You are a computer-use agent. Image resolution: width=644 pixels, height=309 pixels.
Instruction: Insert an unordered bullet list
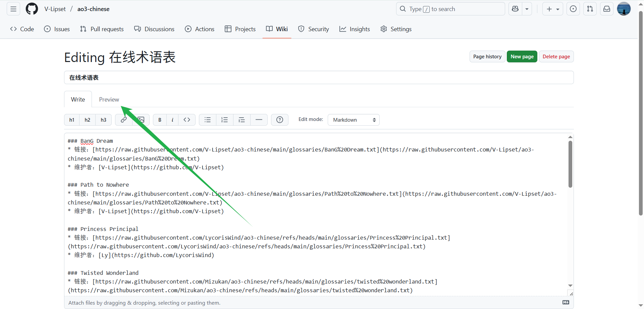(x=208, y=120)
